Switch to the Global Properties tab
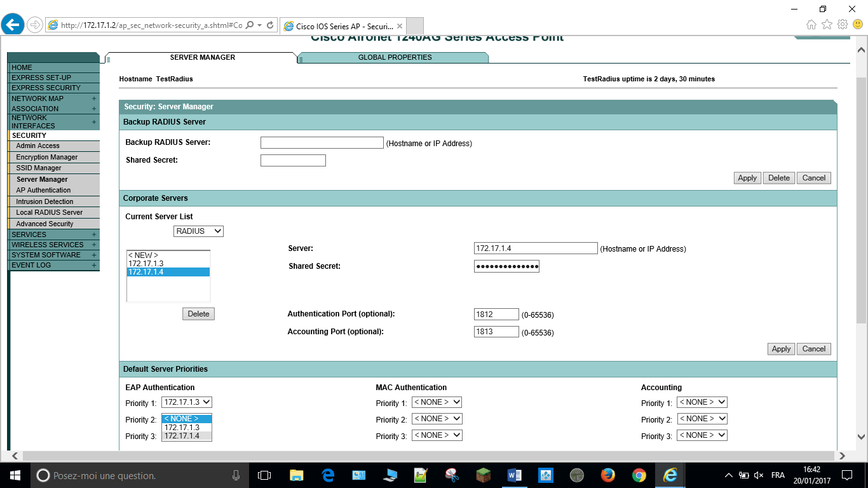This screenshot has width=868, height=488. pyautogui.click(x=395, y=57)
